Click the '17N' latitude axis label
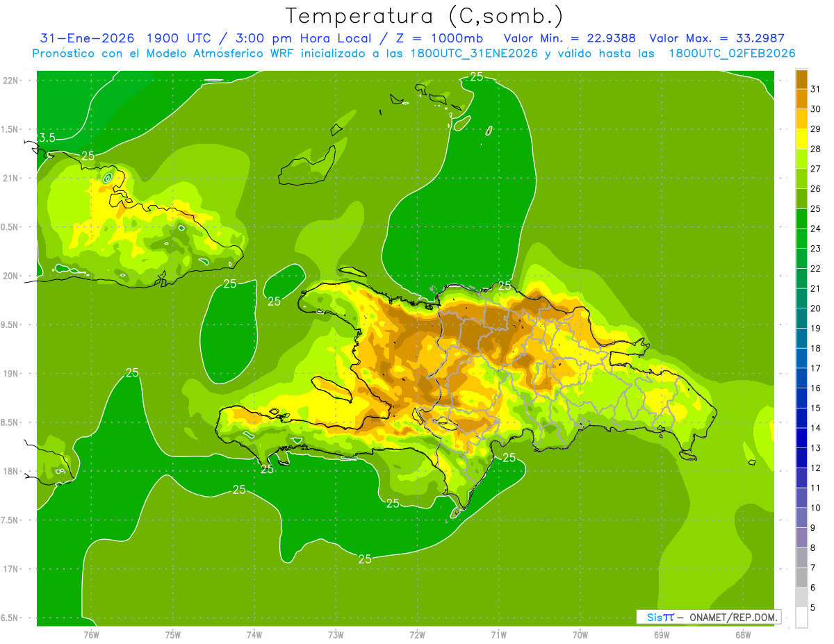Screen dimensions: 834x644 pos(10,569)
